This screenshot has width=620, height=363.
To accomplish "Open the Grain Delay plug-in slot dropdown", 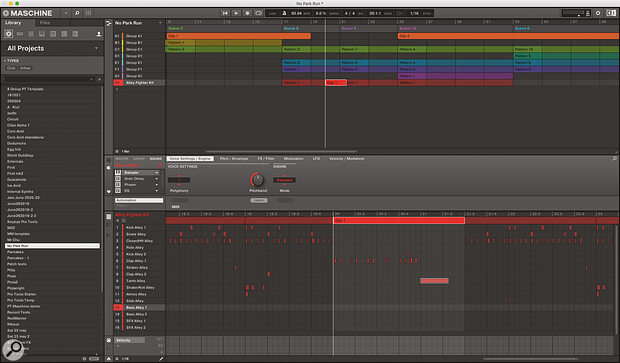I will click(157, 179).
